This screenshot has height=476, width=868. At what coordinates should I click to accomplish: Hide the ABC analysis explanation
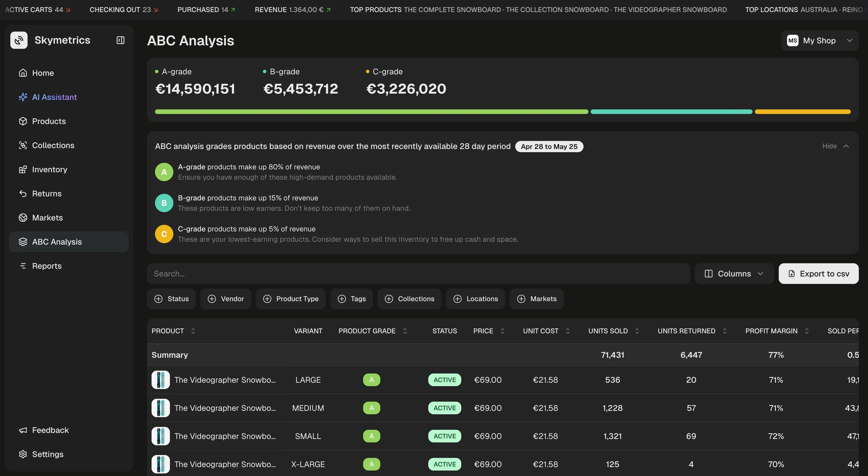click(x=835, y=146)
